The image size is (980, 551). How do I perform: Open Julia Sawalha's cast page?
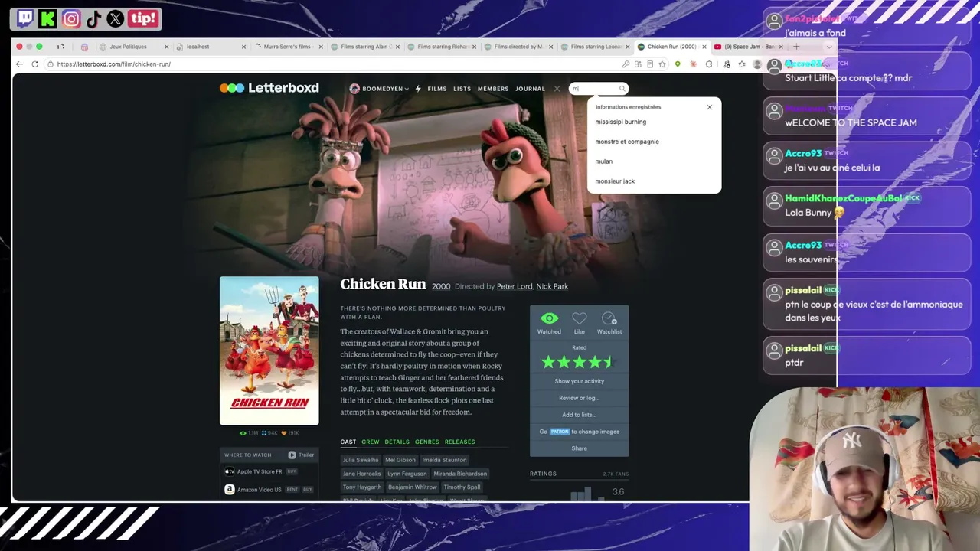(361, 460)
